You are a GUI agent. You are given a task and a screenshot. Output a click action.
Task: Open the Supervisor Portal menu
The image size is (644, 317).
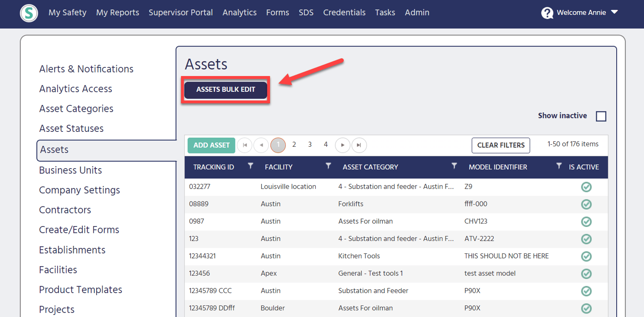[181, 13]
